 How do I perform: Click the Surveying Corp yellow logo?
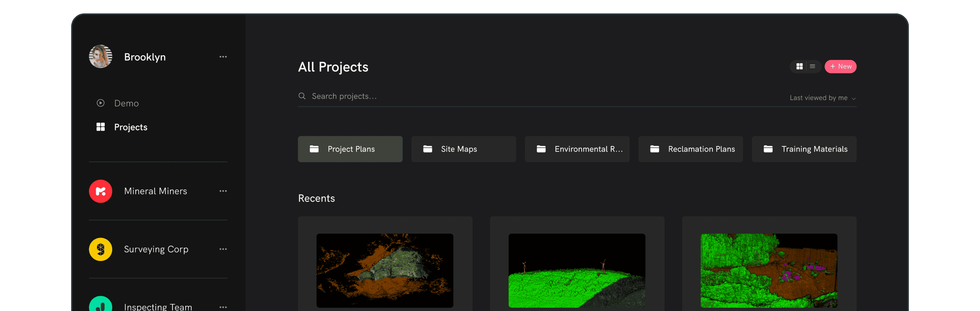click(100, 249)
